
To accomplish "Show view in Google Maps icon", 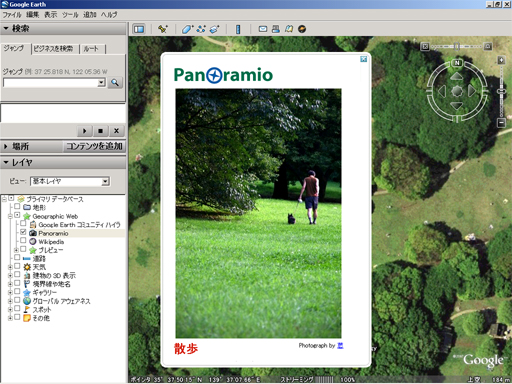I will 289,29.
